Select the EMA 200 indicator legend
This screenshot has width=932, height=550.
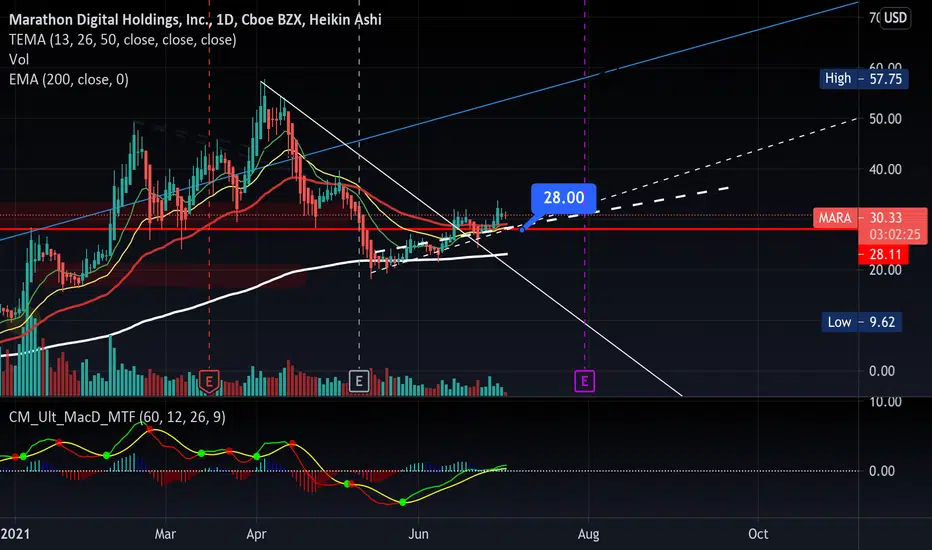(x=69, y=80)
